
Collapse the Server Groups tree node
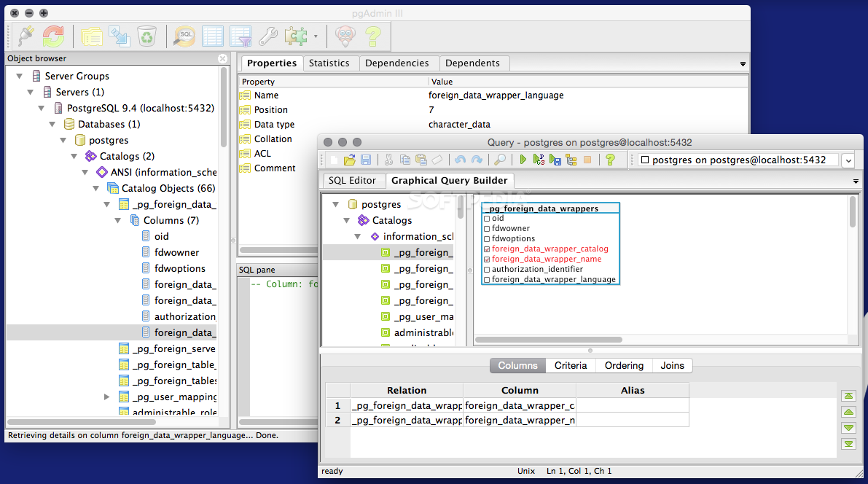tap(20, 76)
